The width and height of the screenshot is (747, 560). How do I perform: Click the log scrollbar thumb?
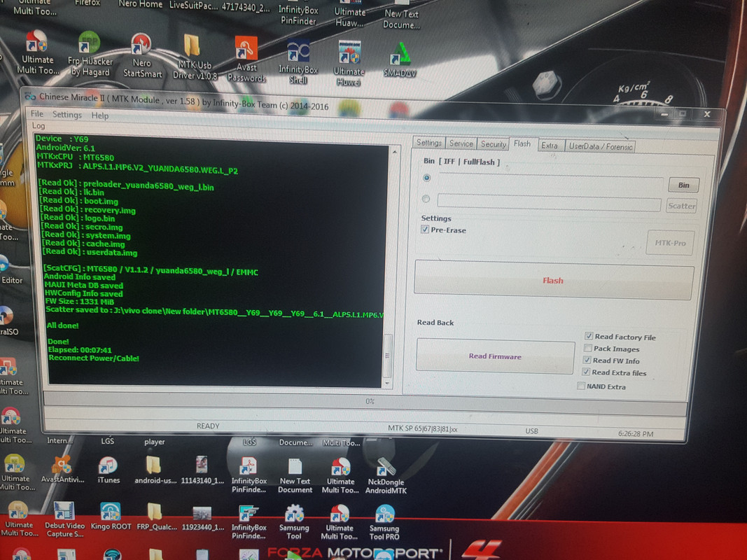coord(388,355)
